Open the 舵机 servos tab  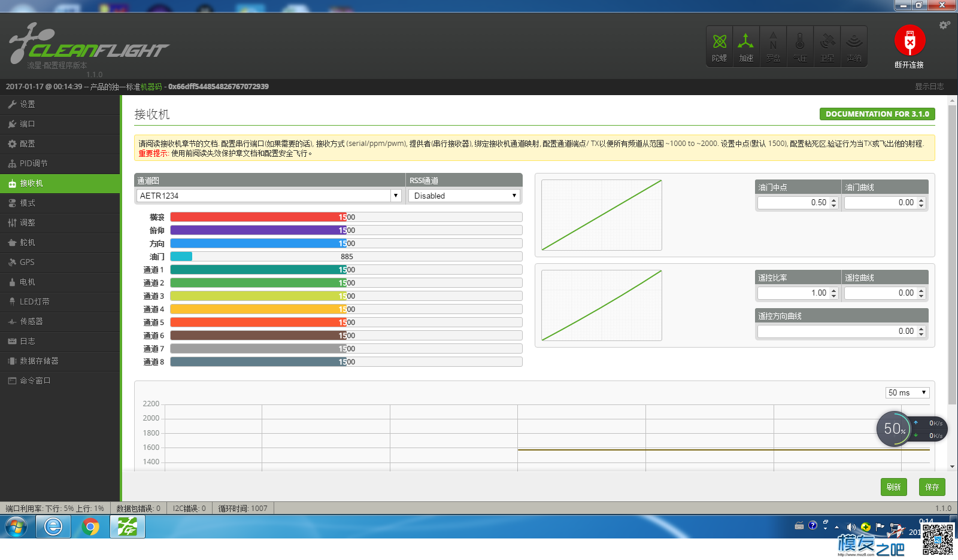point(60,242)
